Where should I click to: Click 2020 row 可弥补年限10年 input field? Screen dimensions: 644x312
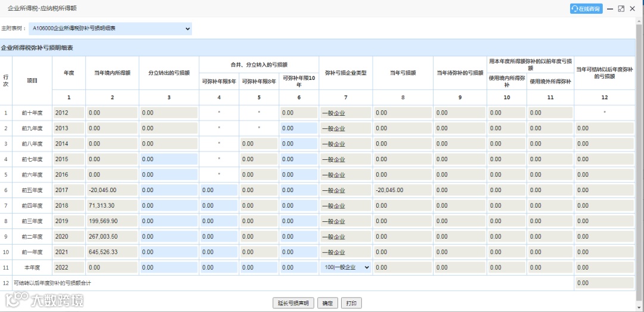point(299,237)
